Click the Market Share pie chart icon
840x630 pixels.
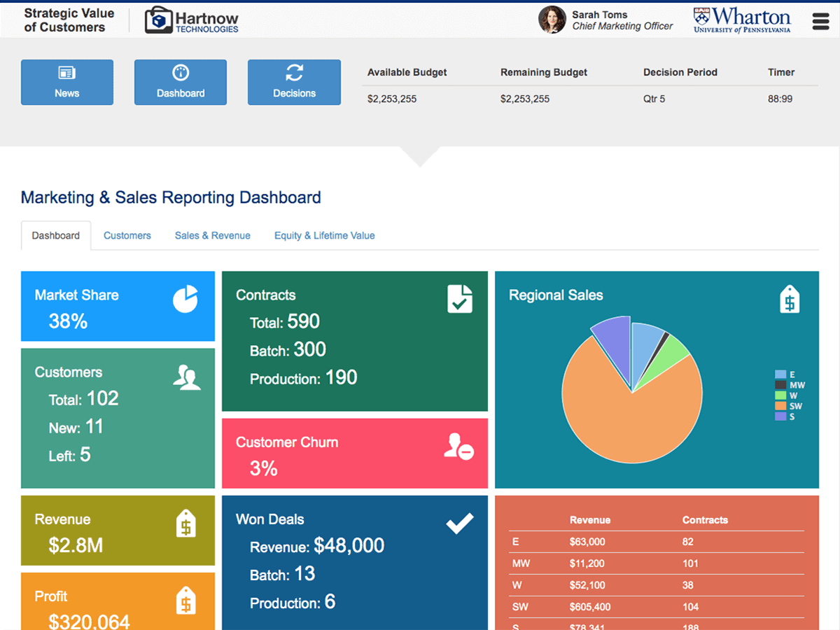point(185,300)
